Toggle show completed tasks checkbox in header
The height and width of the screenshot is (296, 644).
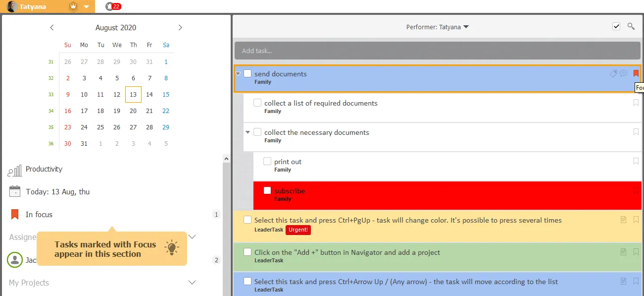coord(616,26)
